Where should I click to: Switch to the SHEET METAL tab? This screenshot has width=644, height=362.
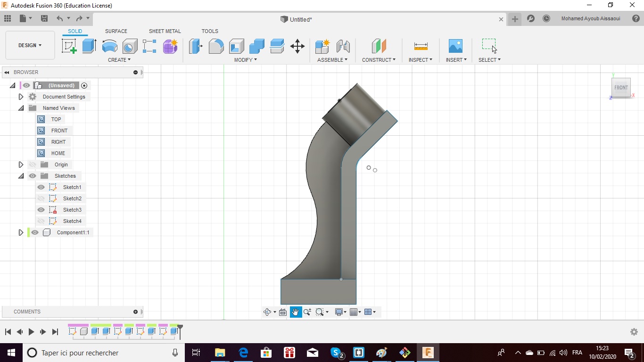point(165,31)
